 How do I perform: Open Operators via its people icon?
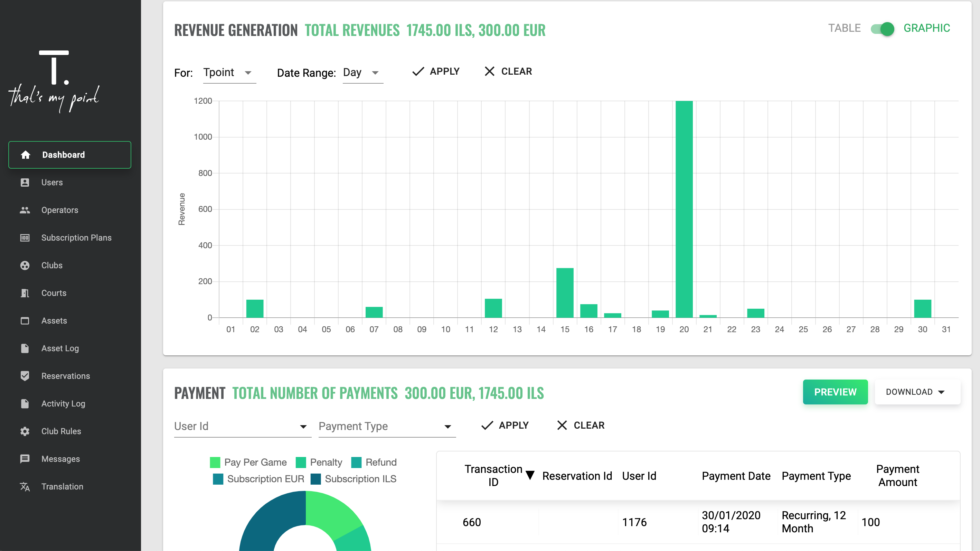[25, 210]
